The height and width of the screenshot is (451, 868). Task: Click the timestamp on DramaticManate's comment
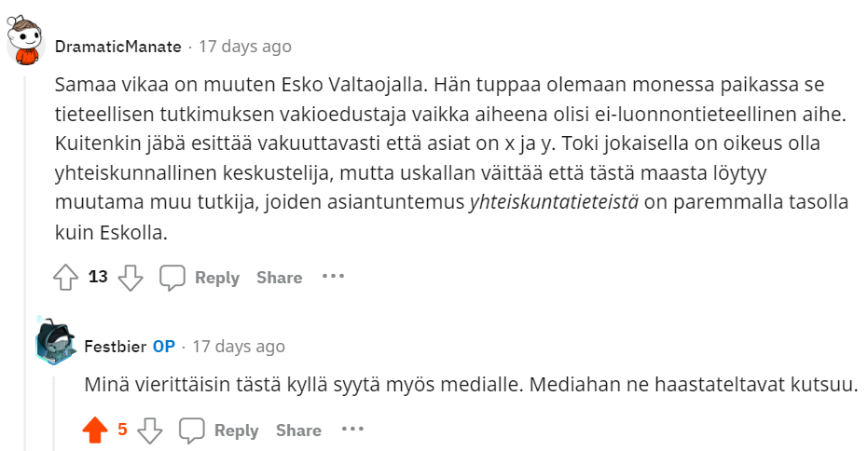pos(245,46)
